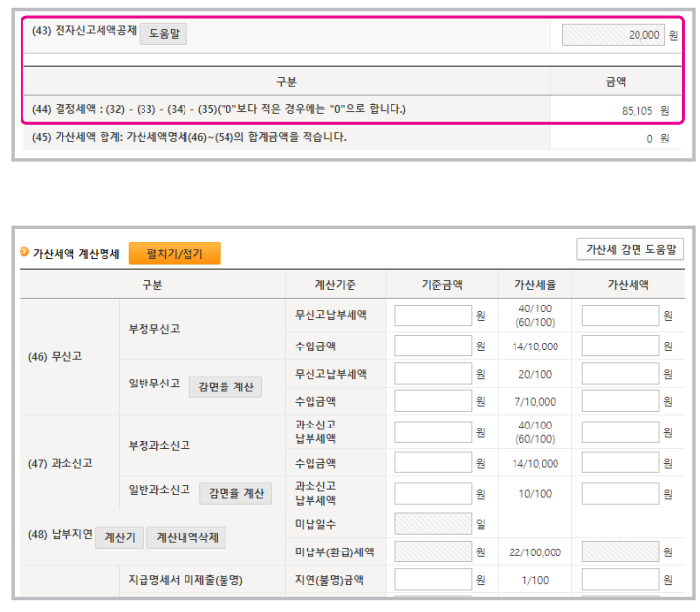The image size is (700, 612).
Task: Click 가산세액 field in the 22/100,000 row
Action: click(x=620, y=551)
